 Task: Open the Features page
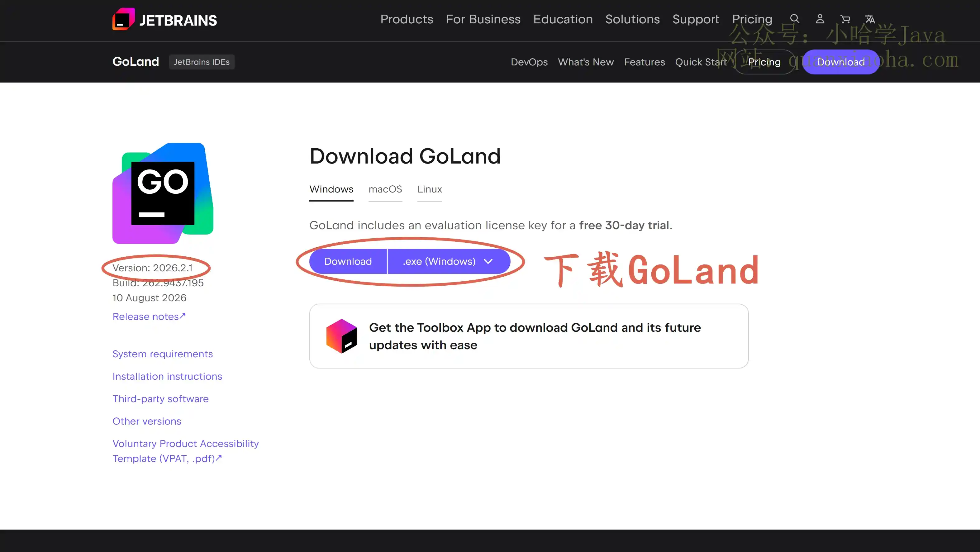644,62
